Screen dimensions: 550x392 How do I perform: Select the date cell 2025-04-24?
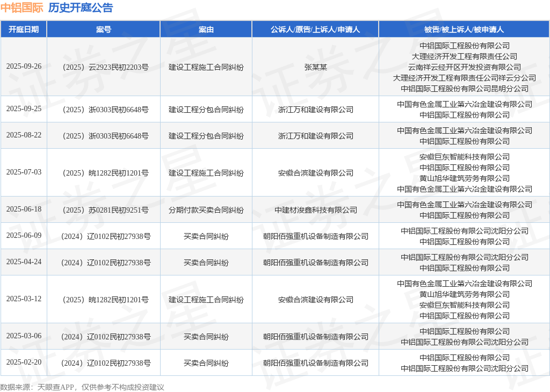[24, 262]
